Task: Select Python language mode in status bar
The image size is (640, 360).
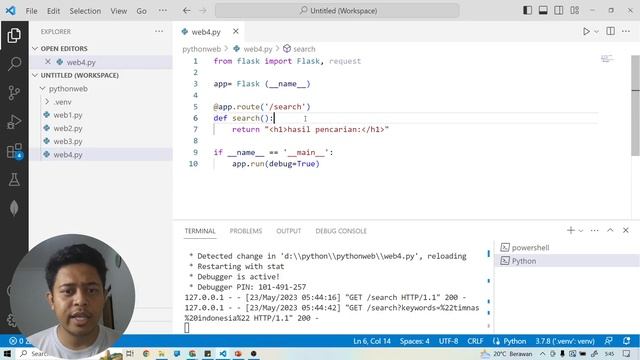Action: (x=514, y=341)
